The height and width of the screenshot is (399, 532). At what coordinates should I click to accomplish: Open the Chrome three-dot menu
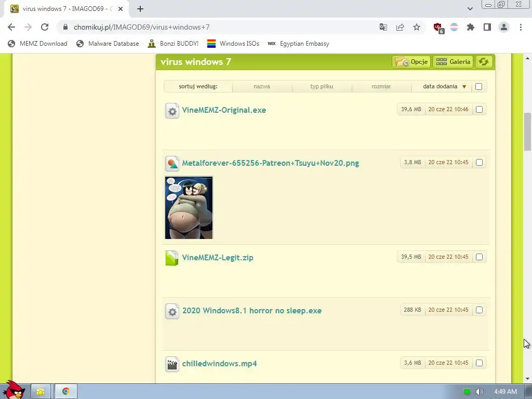click(x=521, y=27)
